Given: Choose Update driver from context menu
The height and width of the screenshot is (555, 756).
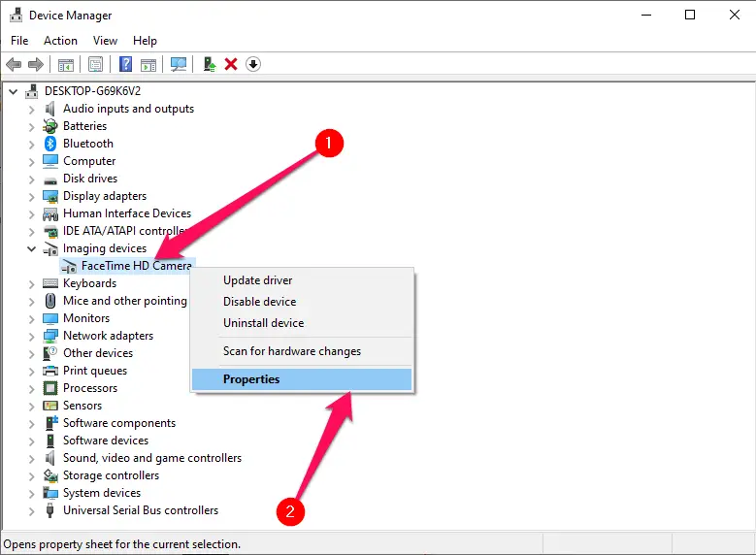Looking at the screenshot, I should click(x=302, y=280).
